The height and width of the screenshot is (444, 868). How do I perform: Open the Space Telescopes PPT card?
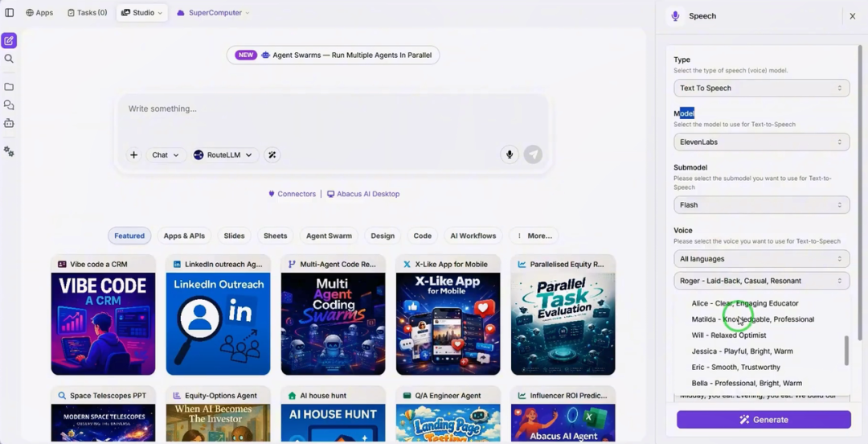[x=103, y=414]
